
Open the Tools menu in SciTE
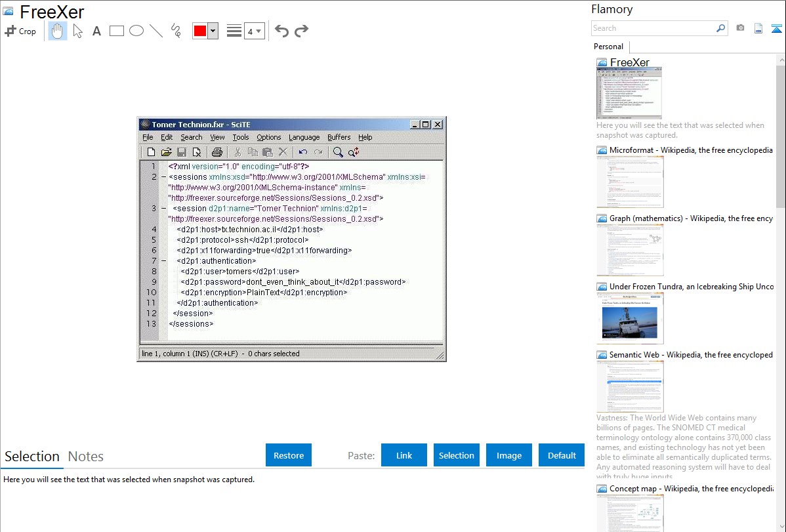(x=241, y=137)
